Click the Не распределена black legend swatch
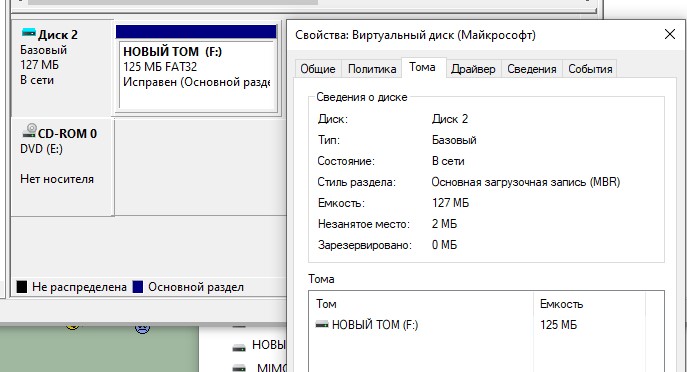 click(x=22, y=287)
